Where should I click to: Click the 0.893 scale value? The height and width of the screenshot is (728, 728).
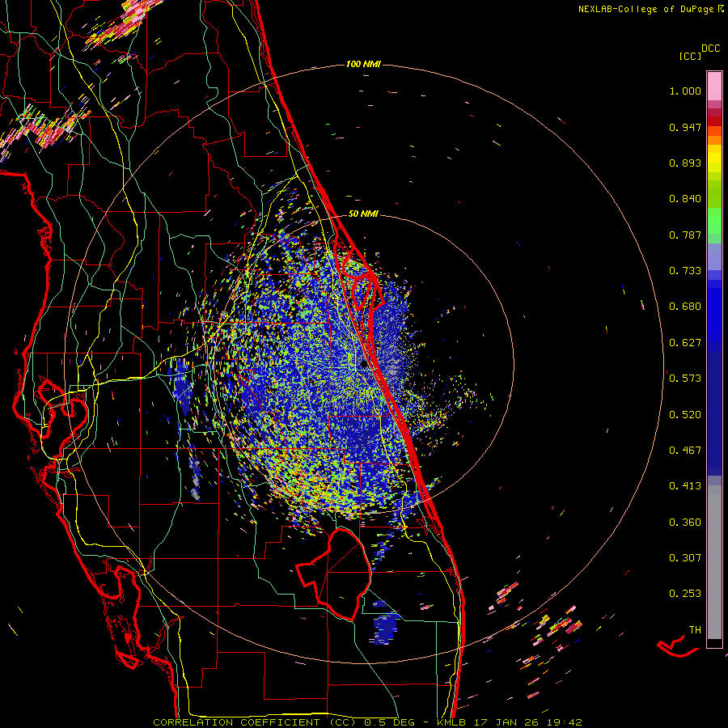pyautogui.click(x=685, y=163)
